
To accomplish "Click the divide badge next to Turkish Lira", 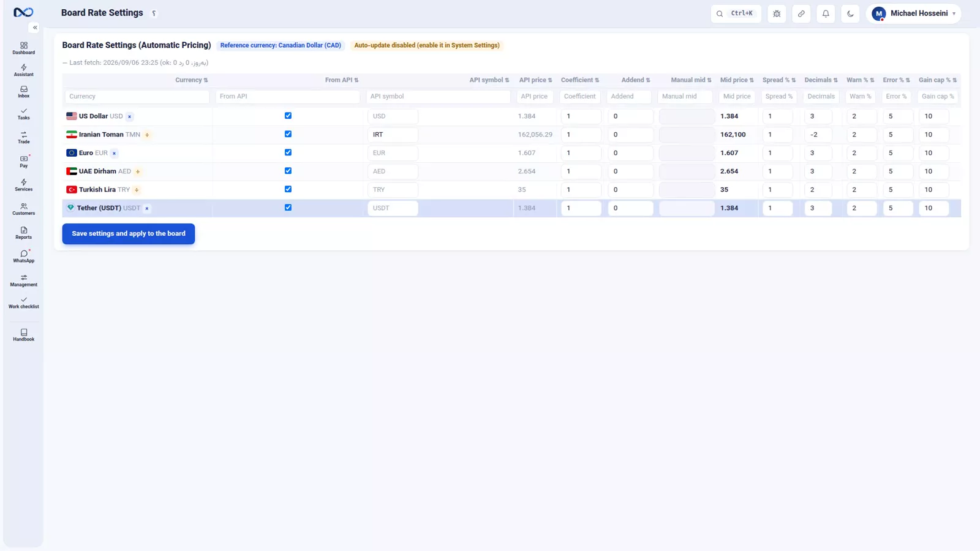I will 137,190.
